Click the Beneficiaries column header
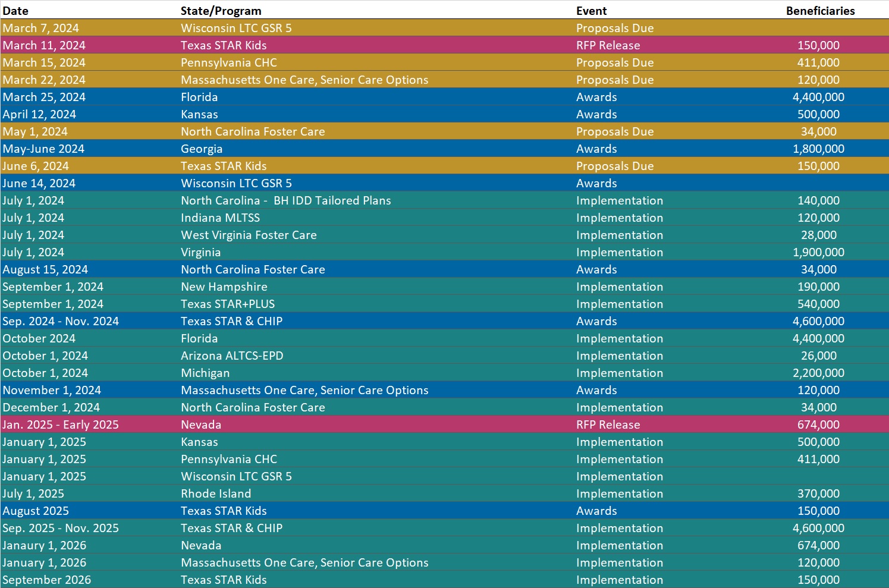 820,11
